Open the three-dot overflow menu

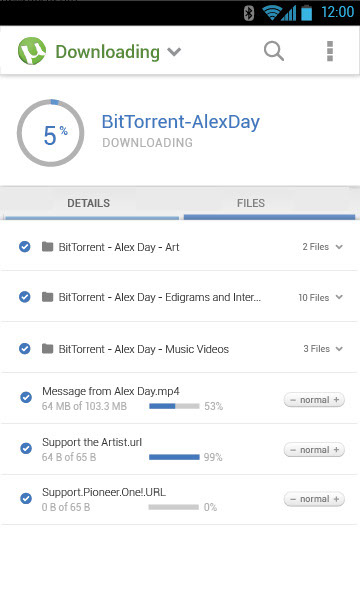tap(330, 51)
